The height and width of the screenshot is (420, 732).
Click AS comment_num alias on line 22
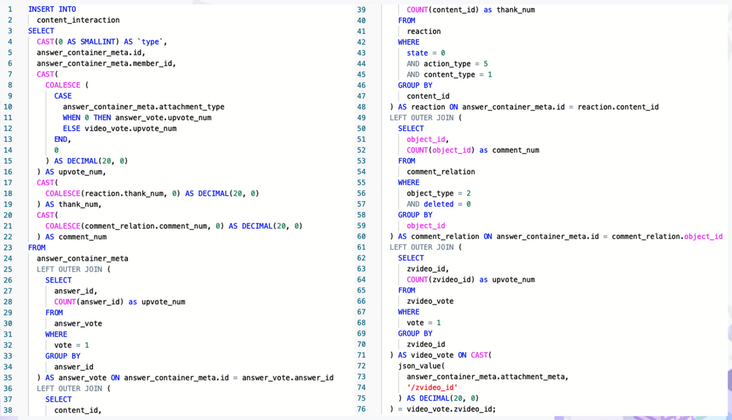point(76,237)
